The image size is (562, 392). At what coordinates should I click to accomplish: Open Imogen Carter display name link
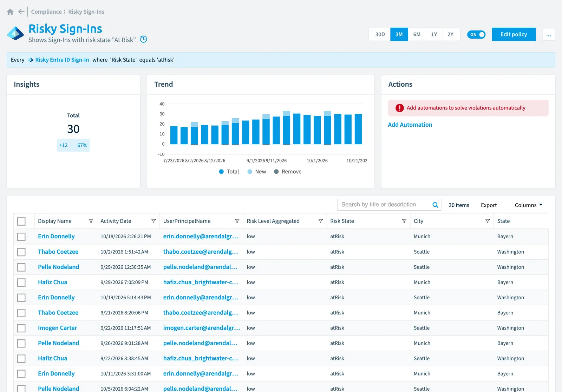click(57, 328)
